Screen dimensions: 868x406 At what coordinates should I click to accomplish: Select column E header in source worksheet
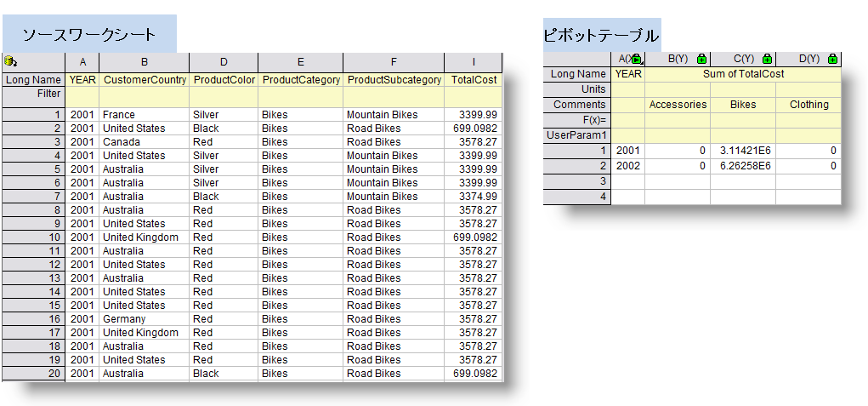pyautogui.click(x=301, y=62)
